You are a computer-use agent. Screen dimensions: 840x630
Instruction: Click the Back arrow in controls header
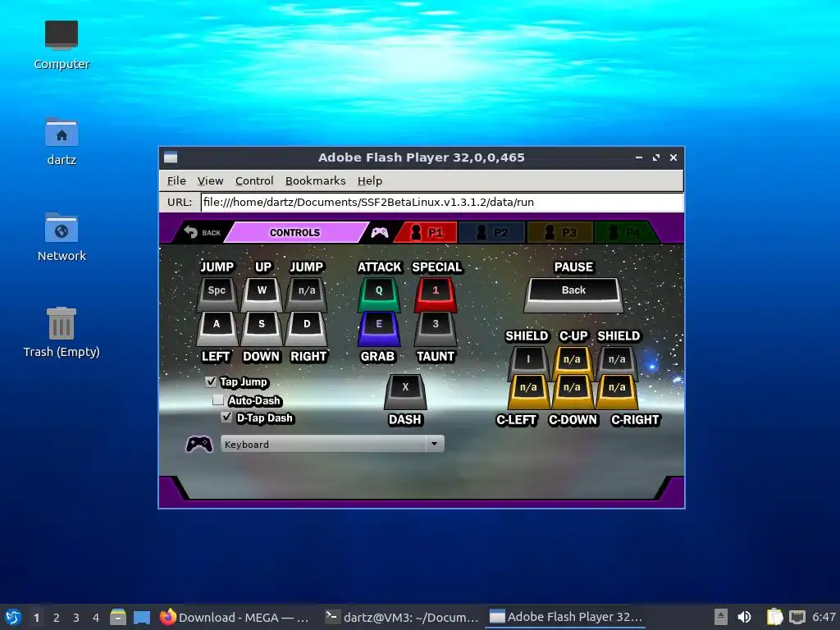(202, 232)
